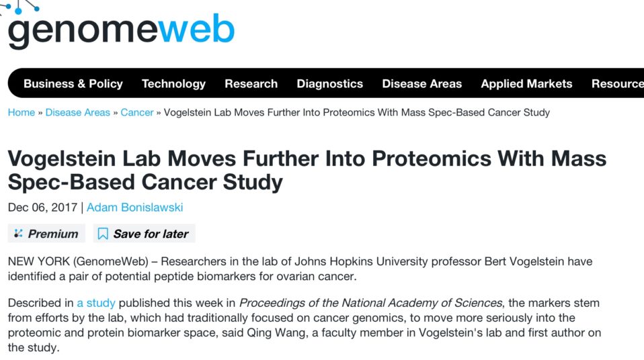The height and width of the screenshot is (360, 644).
Task: Open author Adam Bonislawski's page
Action: click(134, 208)
